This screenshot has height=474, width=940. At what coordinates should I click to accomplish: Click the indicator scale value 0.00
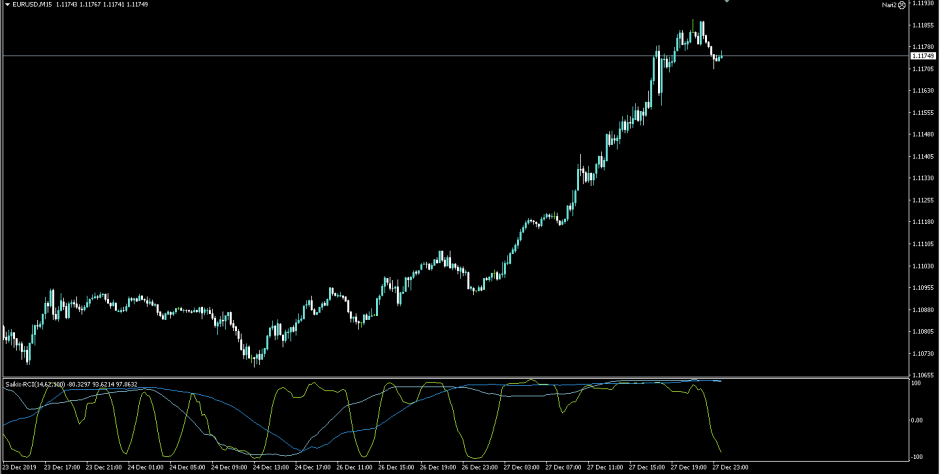pyautogui.click(x=917, y=420)
